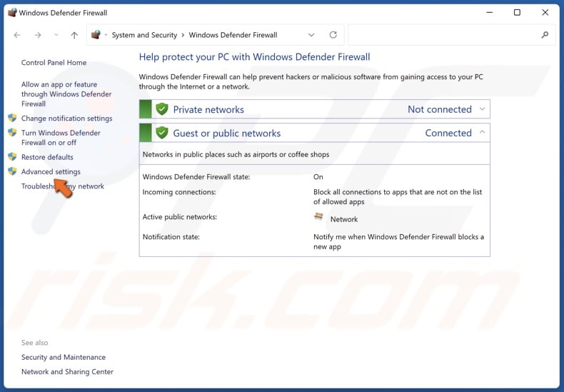
Task: Open Troubleshoot my network
Action: coord(63,186)
